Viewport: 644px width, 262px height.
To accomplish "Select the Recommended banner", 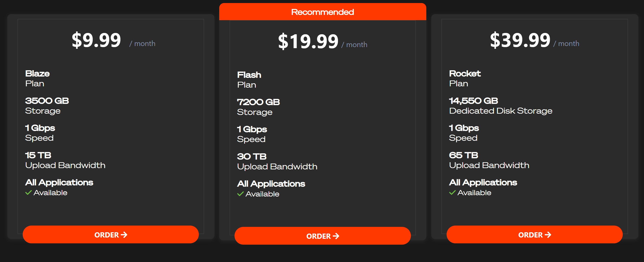I will click(x=322, y=12).
